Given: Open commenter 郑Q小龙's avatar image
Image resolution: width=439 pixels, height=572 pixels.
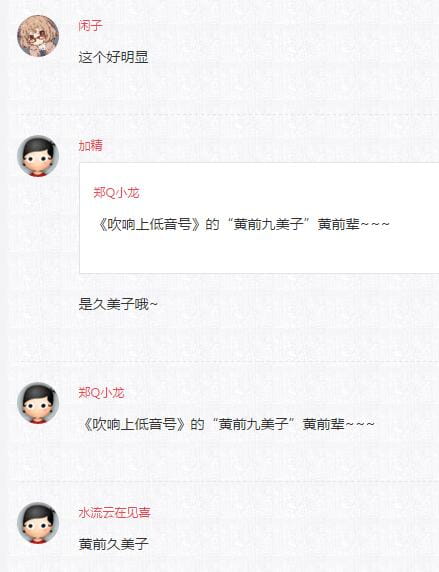Looking at the screenshot, I should pyautogui.click(x=38, y=403).
